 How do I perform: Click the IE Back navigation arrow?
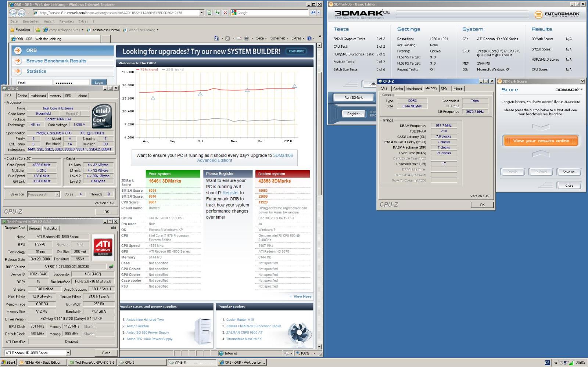point(13,12)
